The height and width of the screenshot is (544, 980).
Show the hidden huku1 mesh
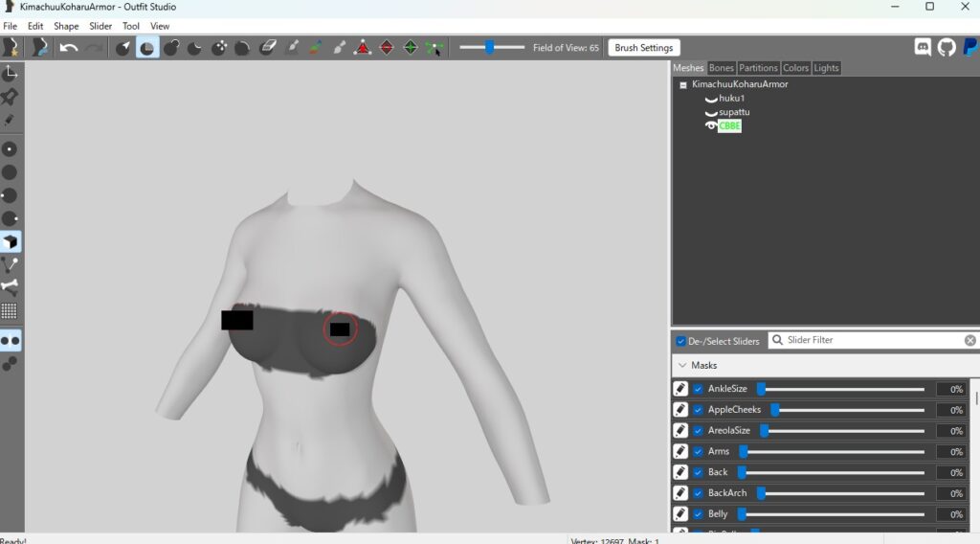pos(711,99)
